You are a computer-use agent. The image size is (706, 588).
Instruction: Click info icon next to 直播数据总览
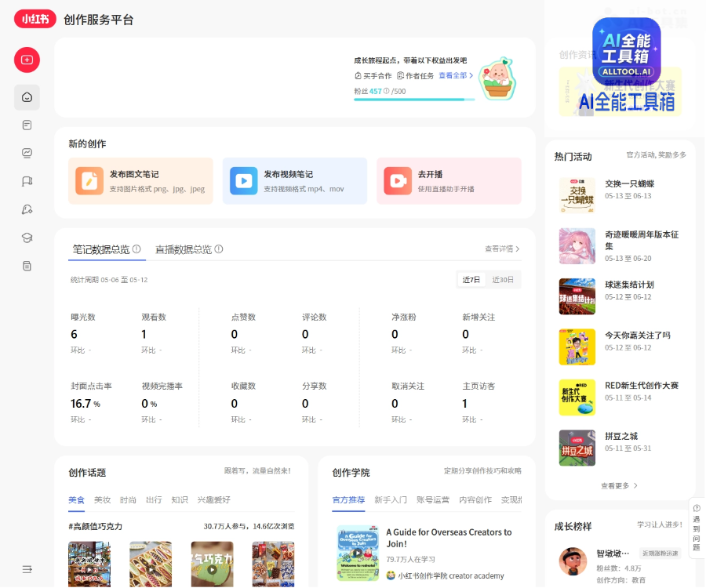(x=219, y=249)
